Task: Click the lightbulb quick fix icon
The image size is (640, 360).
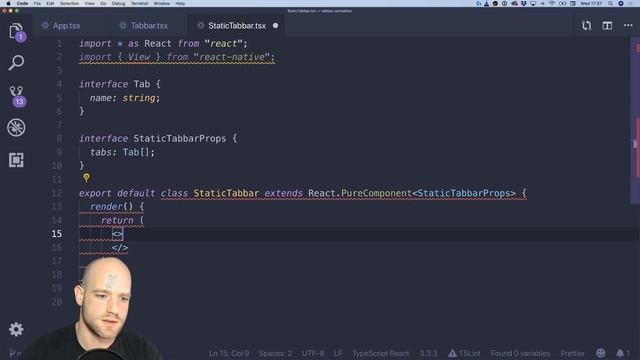Action: pos(86,178)
